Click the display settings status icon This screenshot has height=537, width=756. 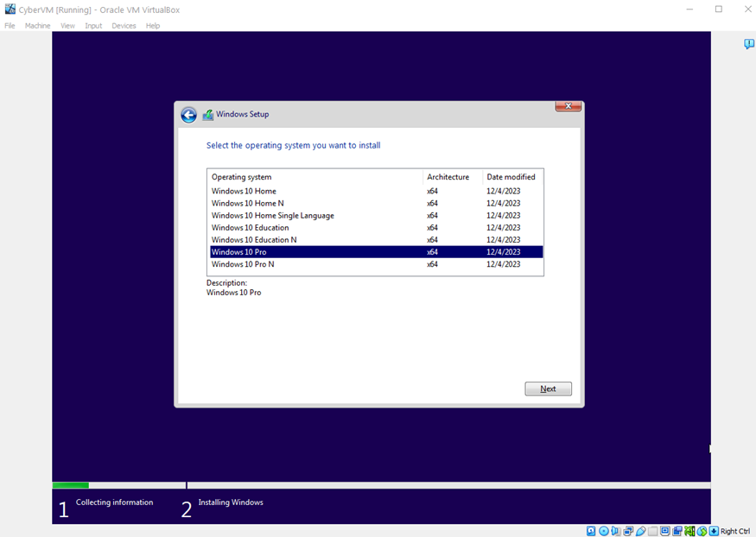click(666, 531)
